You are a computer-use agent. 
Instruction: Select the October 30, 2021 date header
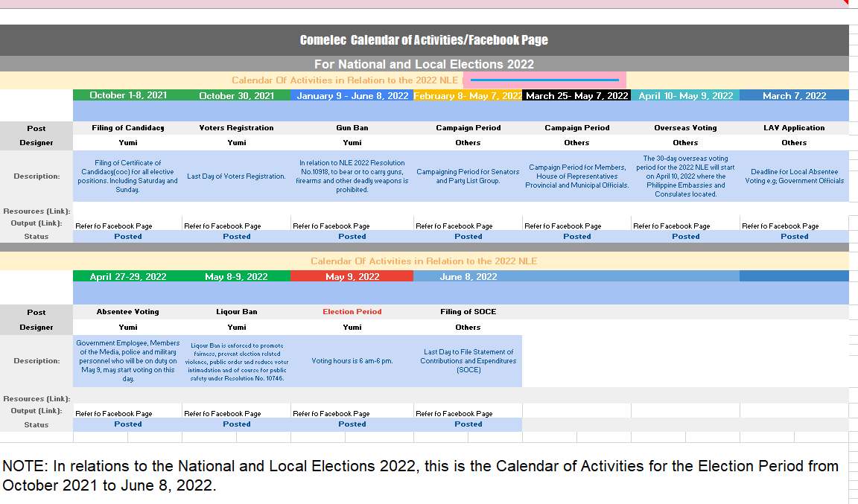coord(236,96)
